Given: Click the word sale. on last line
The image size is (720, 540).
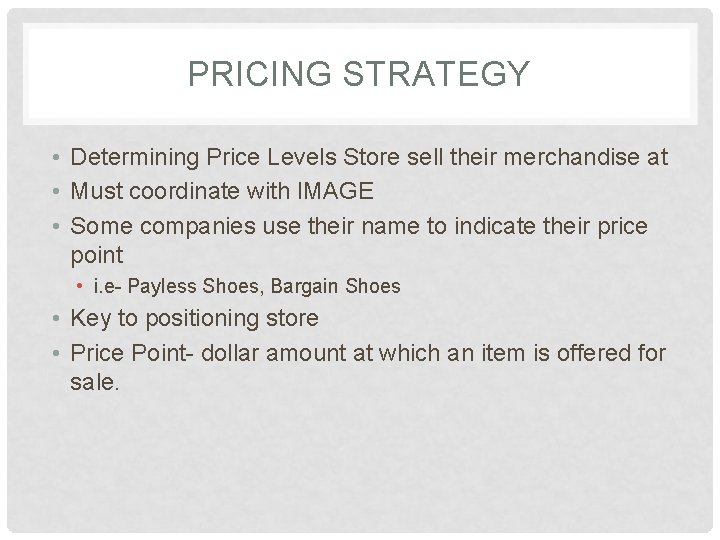Looking at the screenshot, I should coord(95,382).
